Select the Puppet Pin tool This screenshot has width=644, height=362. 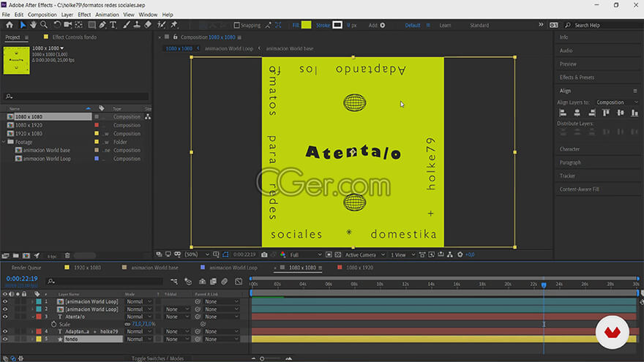click(174, 25)
